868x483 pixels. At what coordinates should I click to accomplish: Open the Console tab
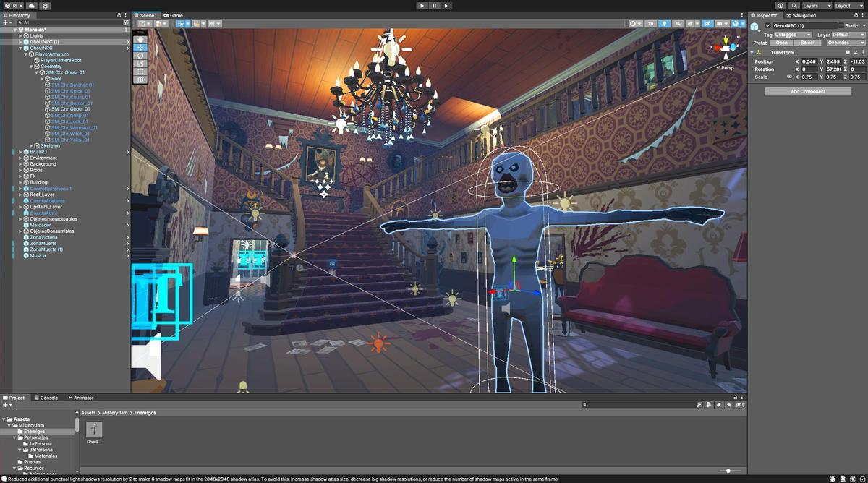click(x=48, y=398)
